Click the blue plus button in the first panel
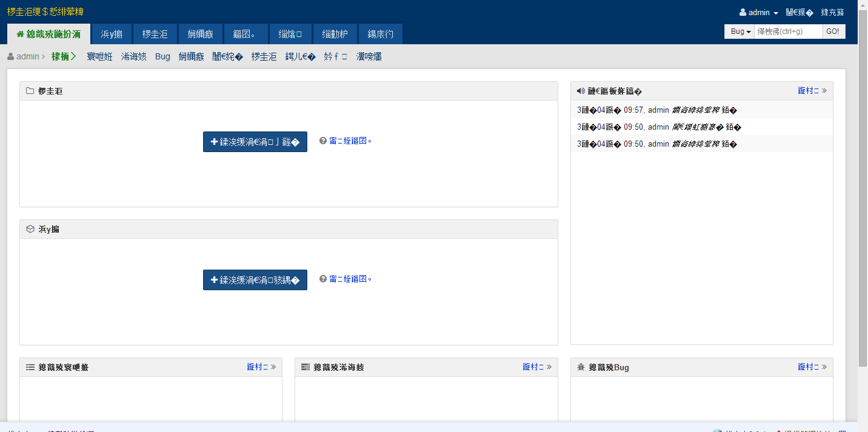 [x=255, y=142]
